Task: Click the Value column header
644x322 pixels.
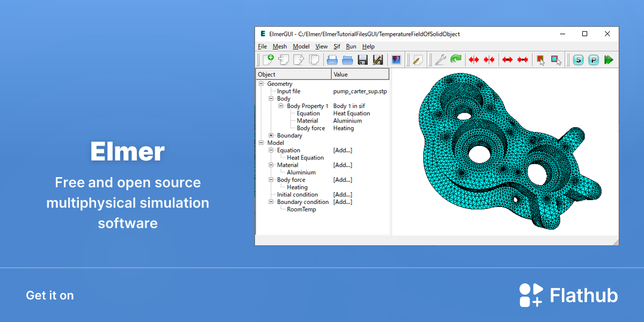Action: pyautogui.click(x=360, y=75)
